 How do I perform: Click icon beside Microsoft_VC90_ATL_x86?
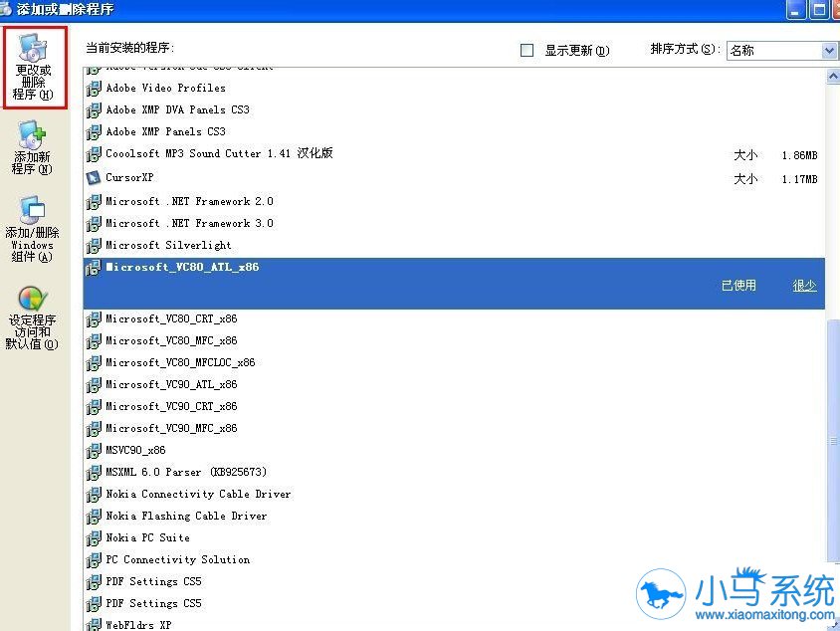pos(94,385)
